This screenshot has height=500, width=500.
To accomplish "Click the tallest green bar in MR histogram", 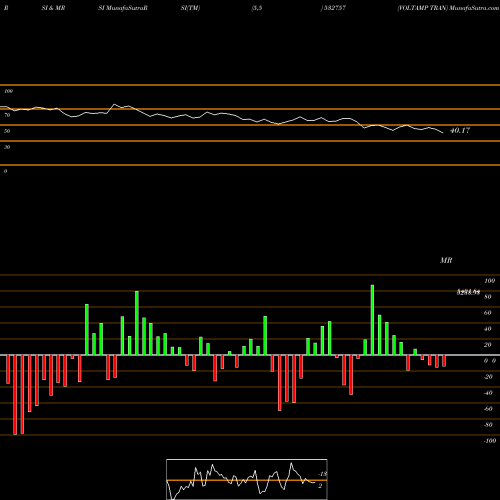I will 372,320.
